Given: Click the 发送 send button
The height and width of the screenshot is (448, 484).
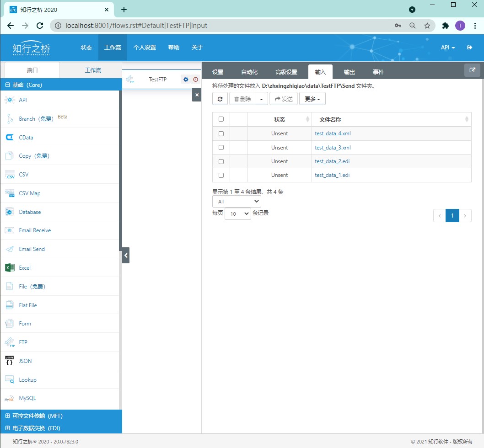Looking at the screenshot, I should coord(284,99).
